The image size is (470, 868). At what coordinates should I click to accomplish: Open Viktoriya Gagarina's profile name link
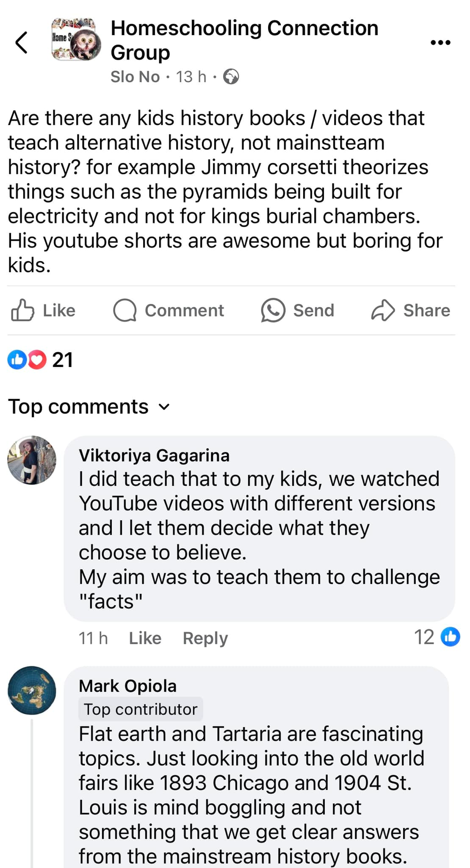(x=154, y=456)
